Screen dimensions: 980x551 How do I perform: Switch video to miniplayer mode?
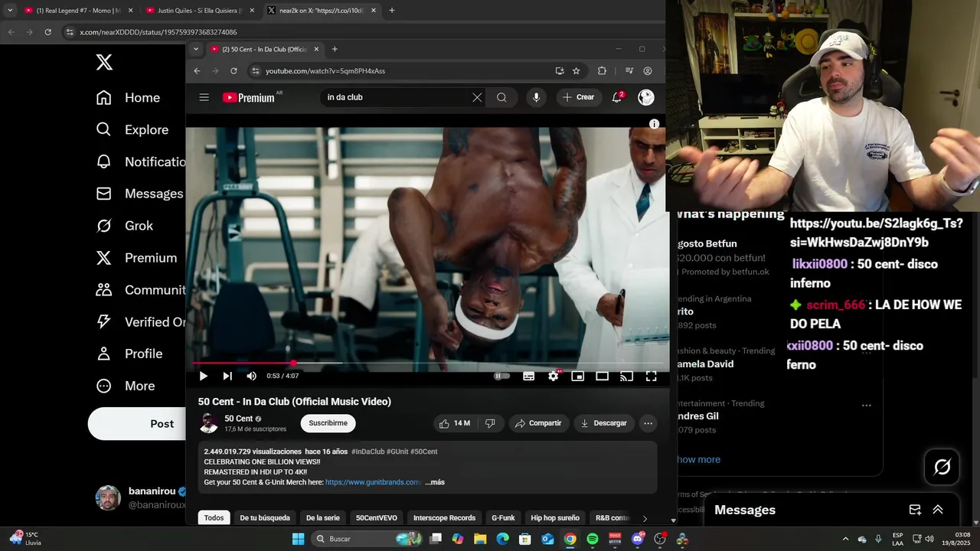[578, 376]
